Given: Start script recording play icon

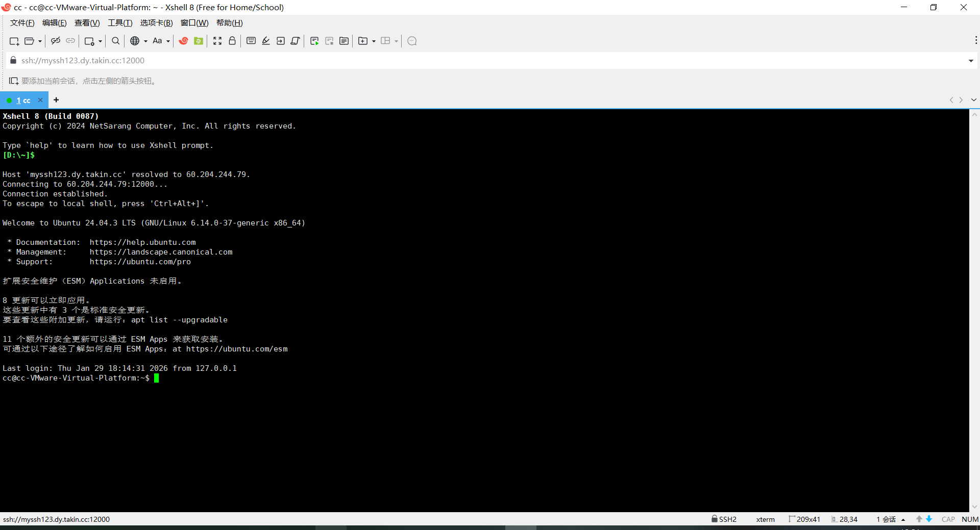Looking at the screenshot, I should (x=314, y=41).
